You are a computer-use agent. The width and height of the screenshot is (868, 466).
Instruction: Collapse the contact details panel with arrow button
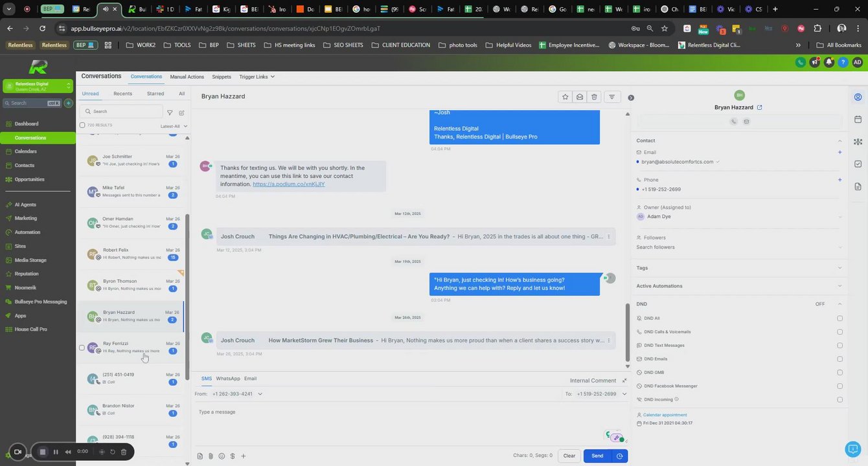[631, 98]
